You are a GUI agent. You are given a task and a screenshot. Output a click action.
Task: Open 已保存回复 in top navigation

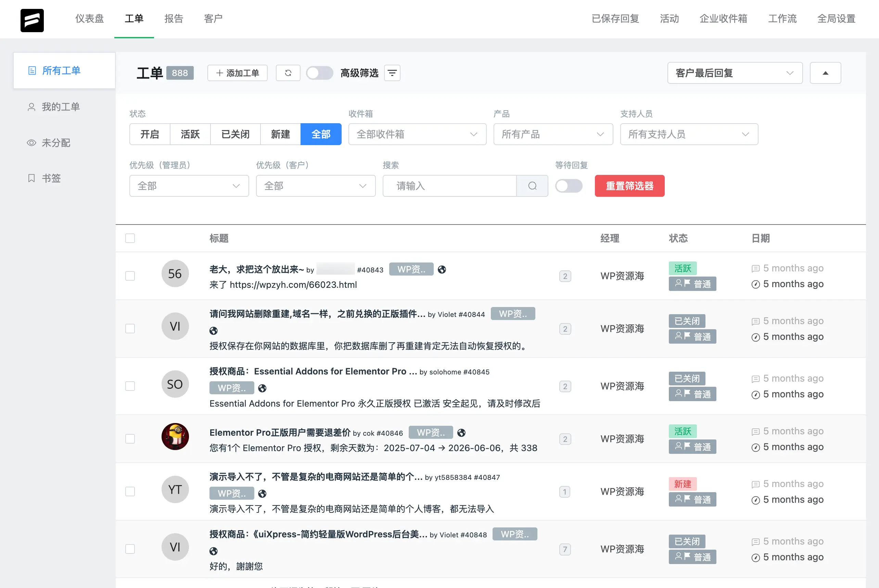point(615,19)
